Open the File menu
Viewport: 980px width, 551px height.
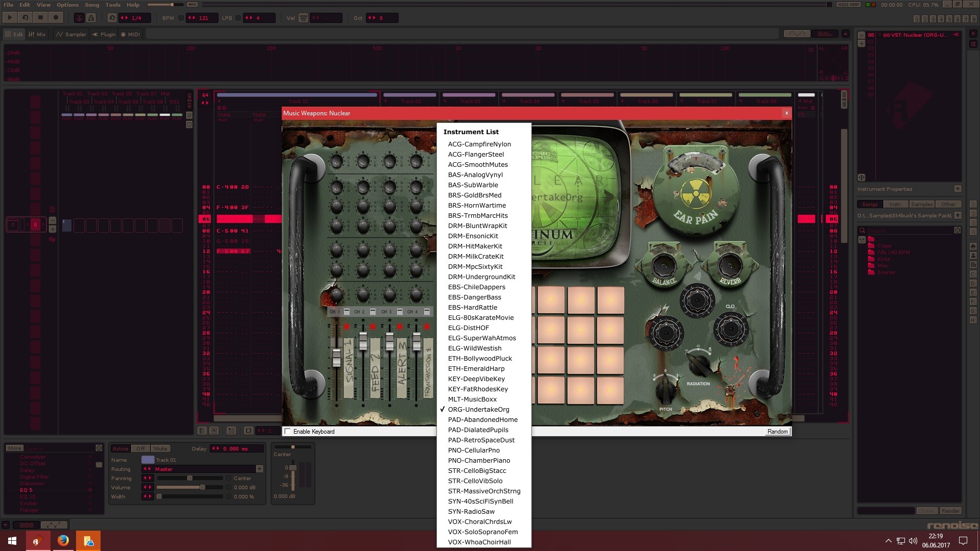[9, 5]
